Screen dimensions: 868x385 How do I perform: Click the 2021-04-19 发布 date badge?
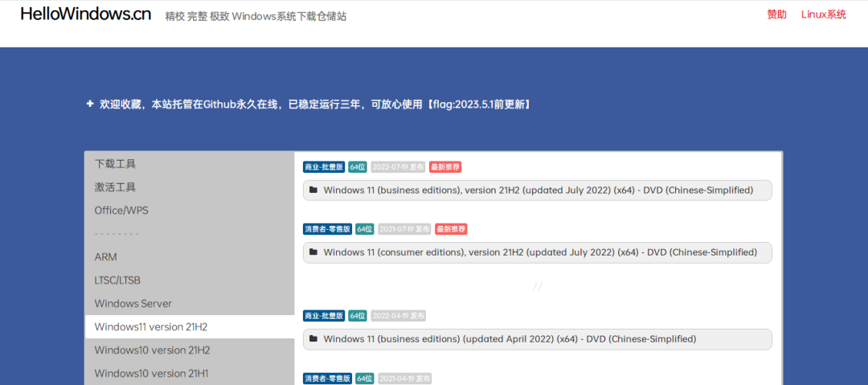(404, 379)
